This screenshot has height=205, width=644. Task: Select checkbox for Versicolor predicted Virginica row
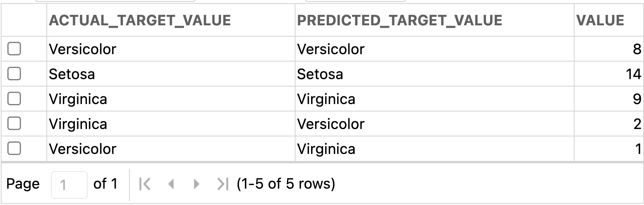coord(14,148)
